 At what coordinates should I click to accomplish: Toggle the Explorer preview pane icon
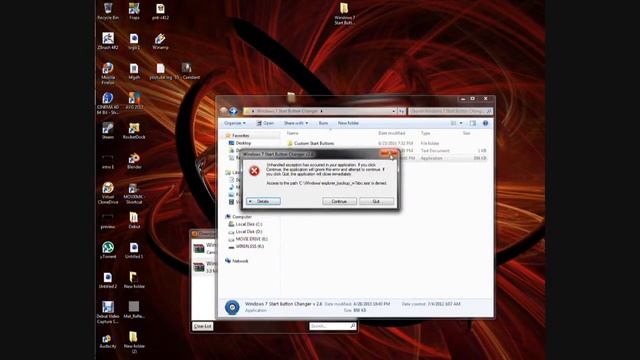click(x=473, y=123)
